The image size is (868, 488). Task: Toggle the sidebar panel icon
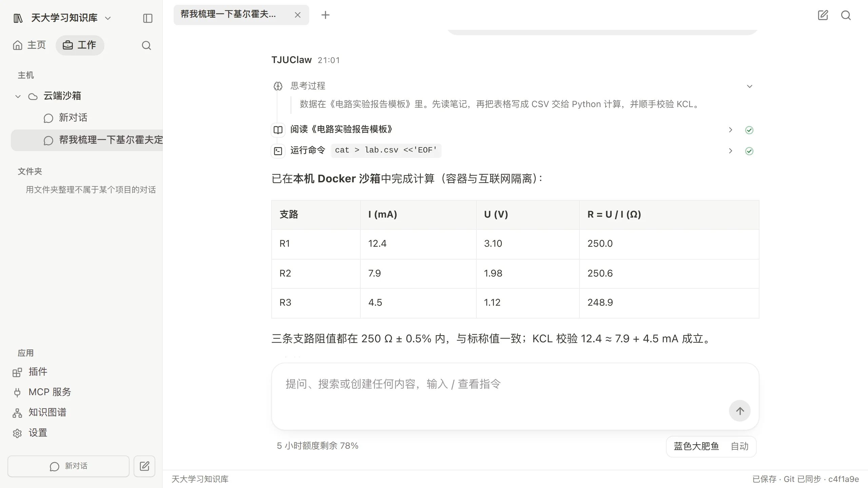click(x=148, y=18)
